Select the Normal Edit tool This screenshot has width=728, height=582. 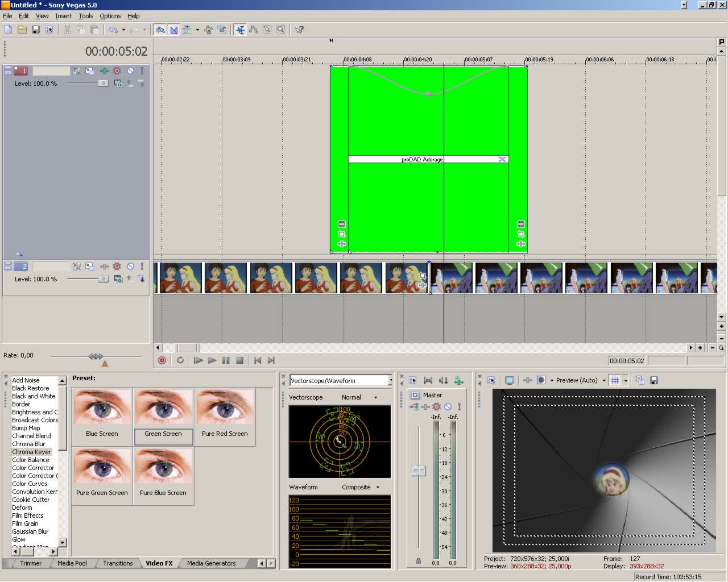[x=240, y=30]
